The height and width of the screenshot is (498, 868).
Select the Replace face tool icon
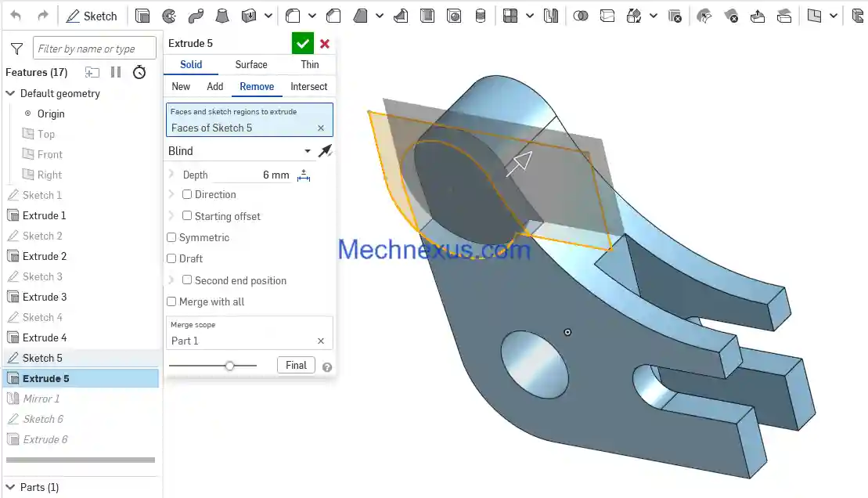pyautogui.click(x=783, y=16)
